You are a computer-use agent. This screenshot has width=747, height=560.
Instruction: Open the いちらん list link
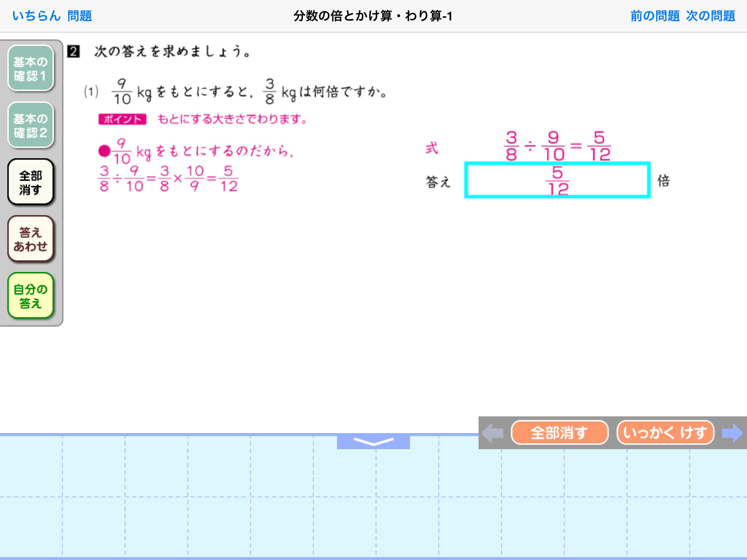pos(36,16)
